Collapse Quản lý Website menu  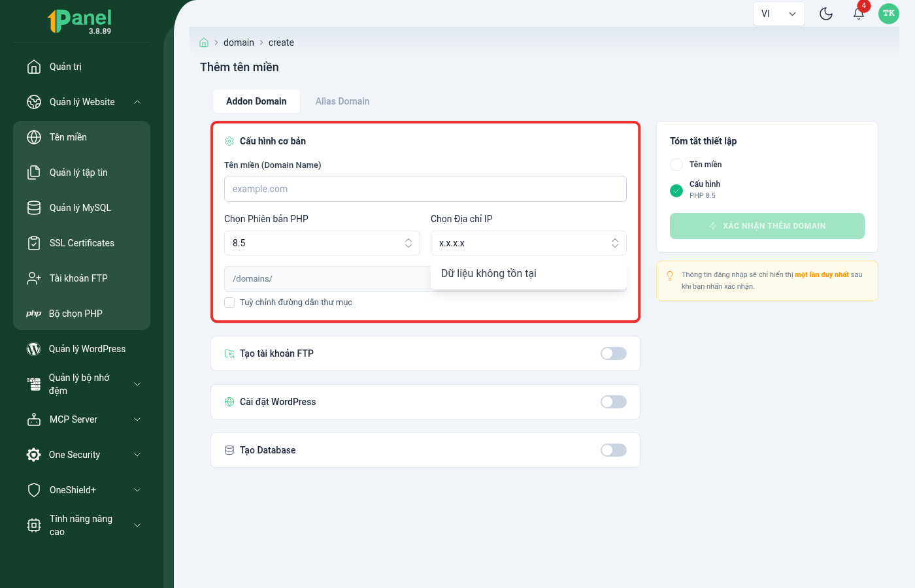coord(137,102)
